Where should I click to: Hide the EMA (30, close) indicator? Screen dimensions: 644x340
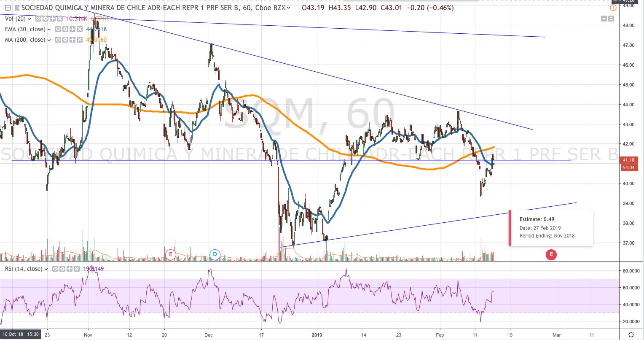(57, 29)
